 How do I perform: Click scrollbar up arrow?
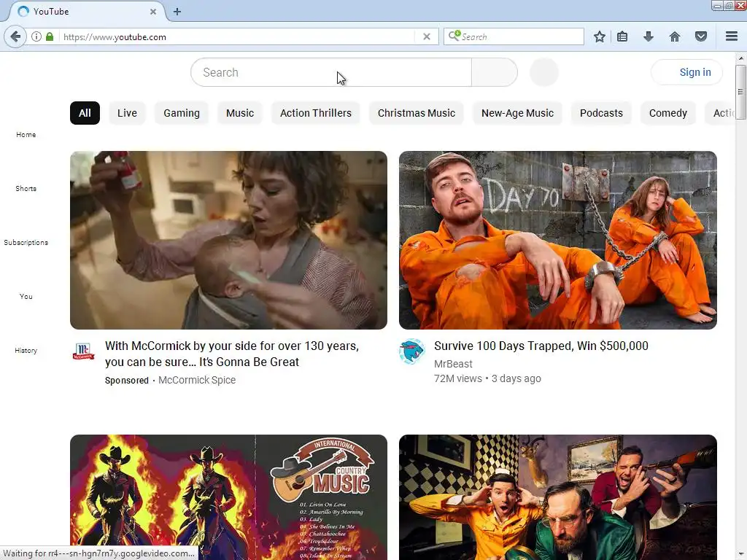pyautogui.click(x=740, y=58)
